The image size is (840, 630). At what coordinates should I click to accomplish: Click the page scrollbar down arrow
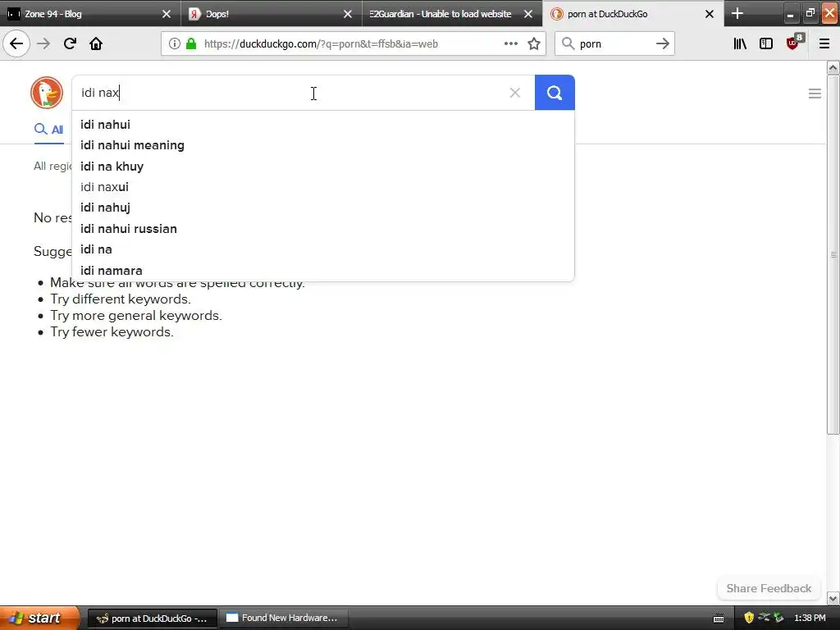(833, 598)
